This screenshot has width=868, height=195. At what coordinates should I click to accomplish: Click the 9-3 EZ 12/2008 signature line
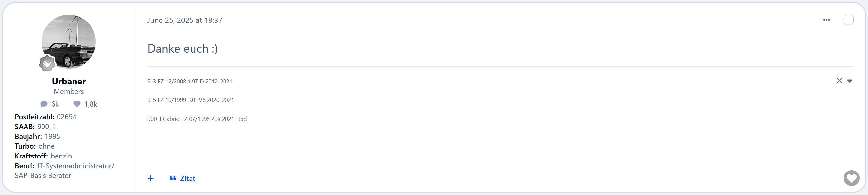[x=190, y=82]
